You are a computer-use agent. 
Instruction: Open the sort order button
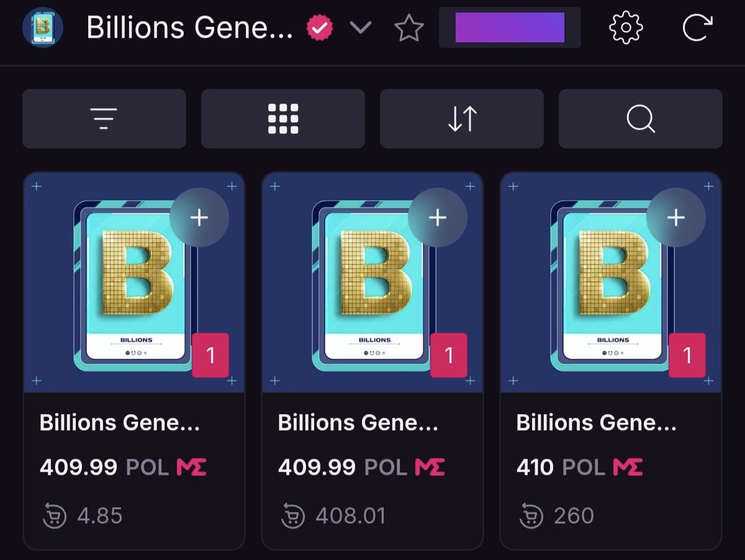pyautogui.click(x=462, y=119)
